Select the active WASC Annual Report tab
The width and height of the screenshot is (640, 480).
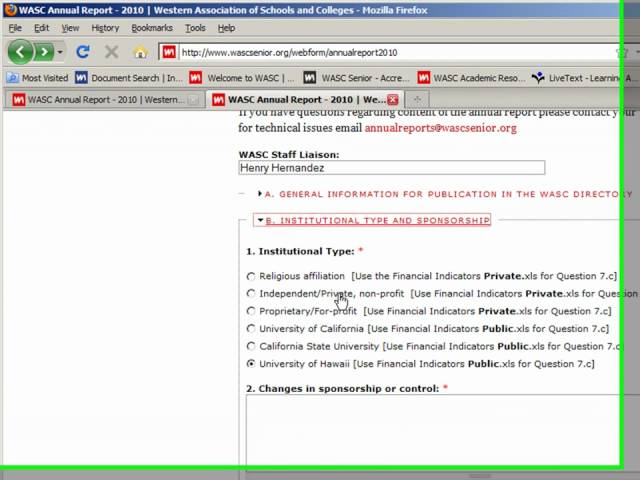[304, 100]
